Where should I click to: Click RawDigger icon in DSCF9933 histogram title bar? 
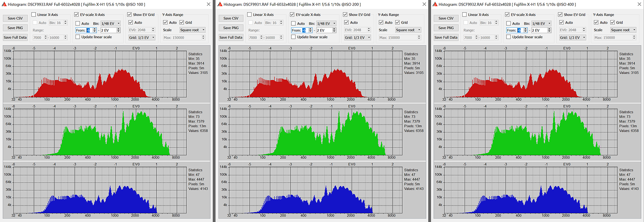(4, 5)
